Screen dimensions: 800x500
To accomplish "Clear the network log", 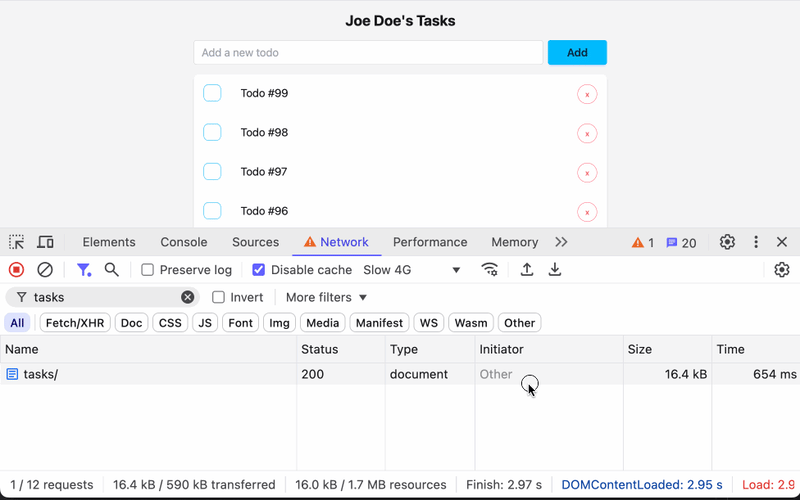I will (x=45, y=270).
